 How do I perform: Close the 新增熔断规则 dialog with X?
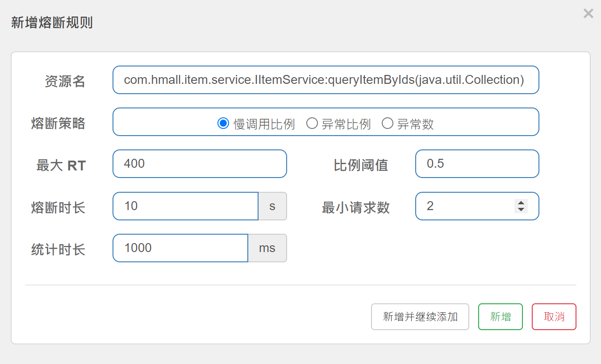tap(588, 13)
